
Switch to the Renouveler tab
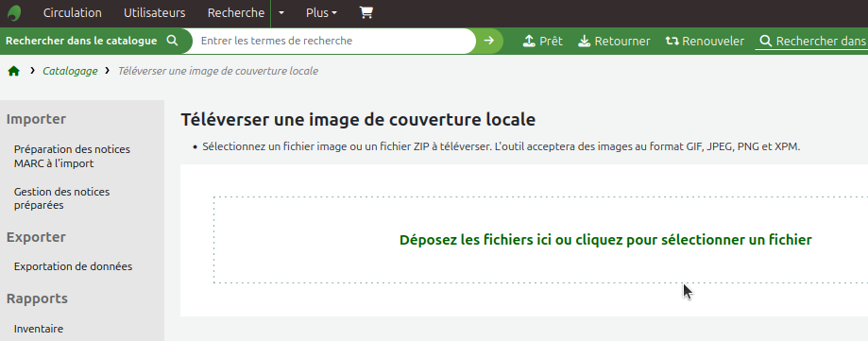click(x=705, y=41)
